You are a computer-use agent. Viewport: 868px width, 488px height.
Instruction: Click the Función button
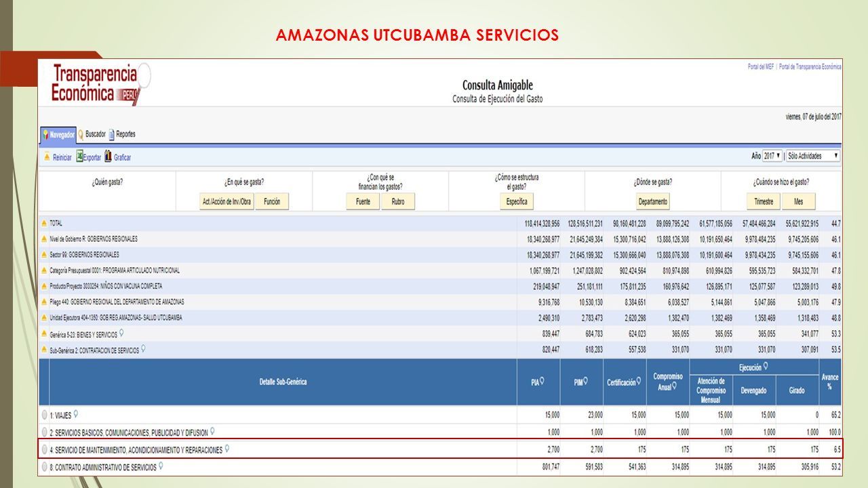(272, 201)
